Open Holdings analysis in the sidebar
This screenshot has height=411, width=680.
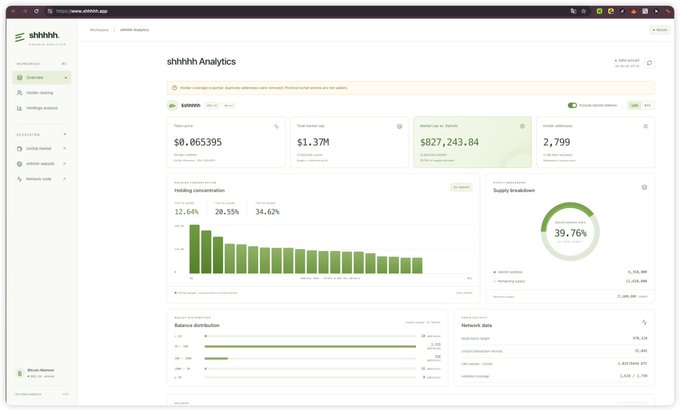42,108
